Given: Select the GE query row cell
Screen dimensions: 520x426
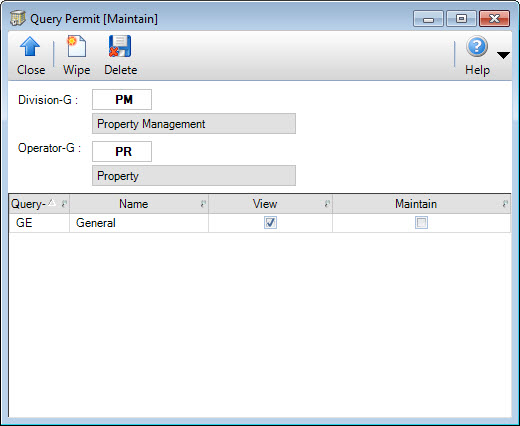Looking at the screenshot, I should (39, 223).
